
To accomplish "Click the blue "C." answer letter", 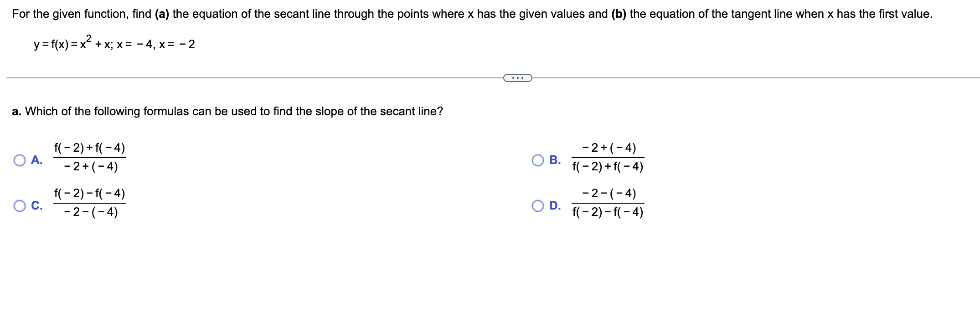I will coord(37,205).
